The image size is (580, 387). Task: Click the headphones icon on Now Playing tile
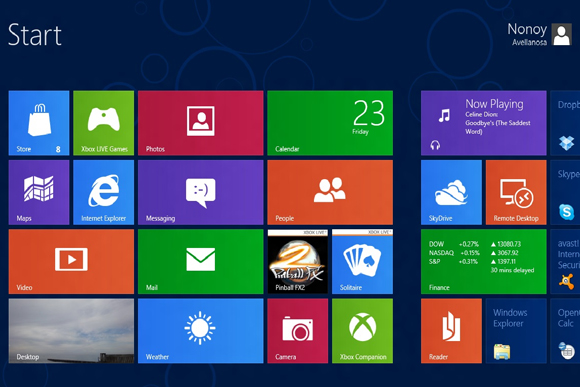[435, 145]
